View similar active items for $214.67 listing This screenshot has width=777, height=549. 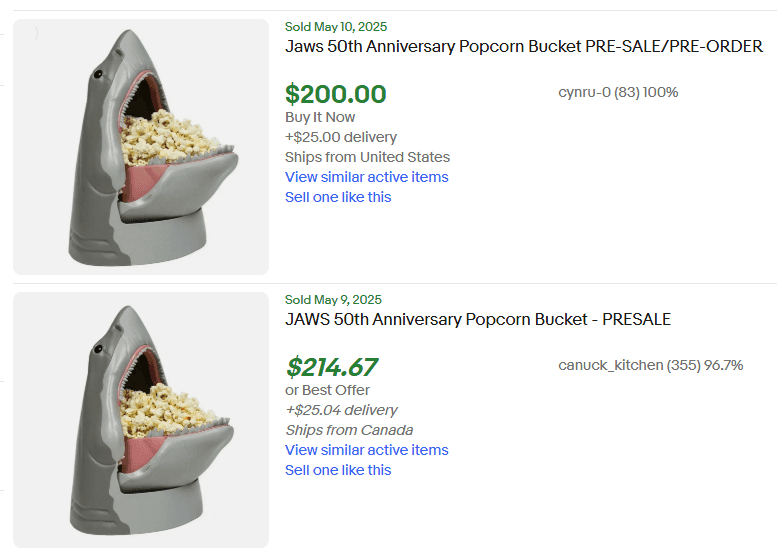tap(366, 450)
